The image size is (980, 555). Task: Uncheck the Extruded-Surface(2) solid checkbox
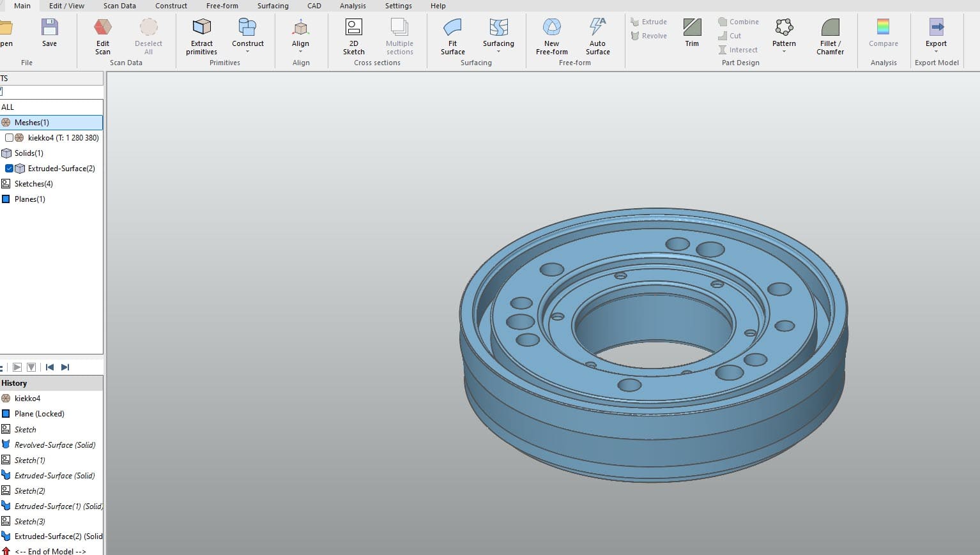9,169
